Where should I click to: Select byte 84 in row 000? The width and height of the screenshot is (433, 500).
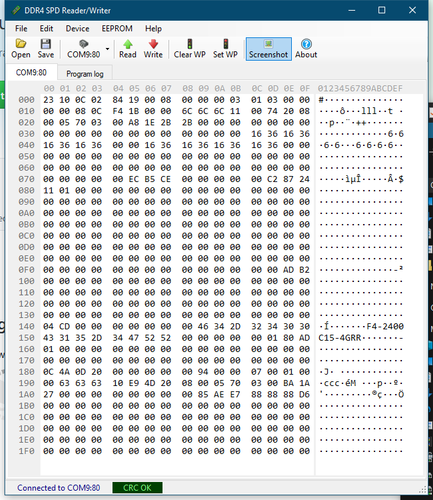click(118, 100)
